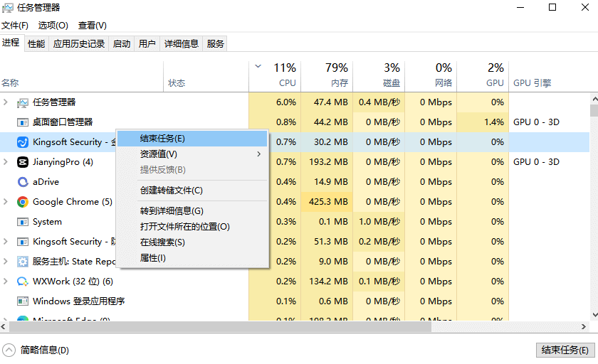This screenshot has width=598, height=364.
Task: Click the JianyingPro app icon
Action: click(x=23, y=162)
